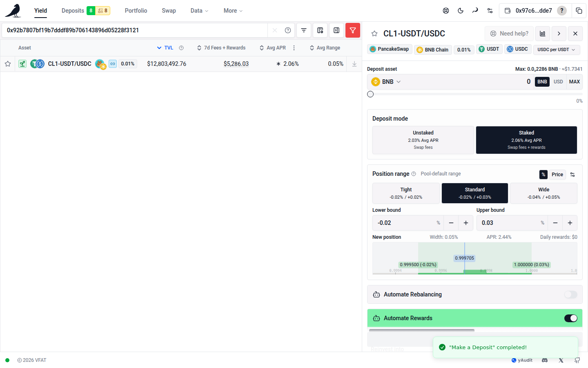This screenshot has width=588, height=368.
Task: Click the VFAT bird logo
Action: [13, 11]
